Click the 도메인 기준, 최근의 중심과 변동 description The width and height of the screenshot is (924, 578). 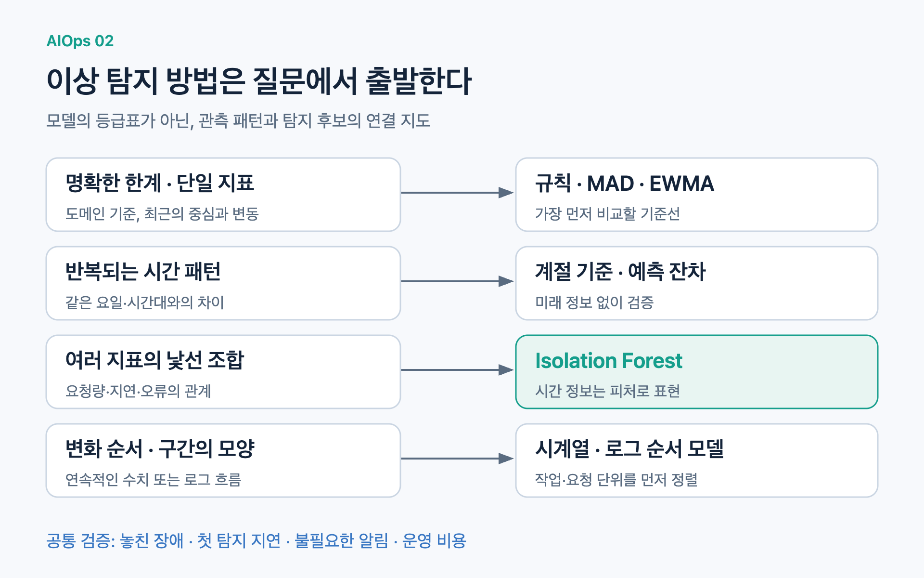tap(162, 213)
